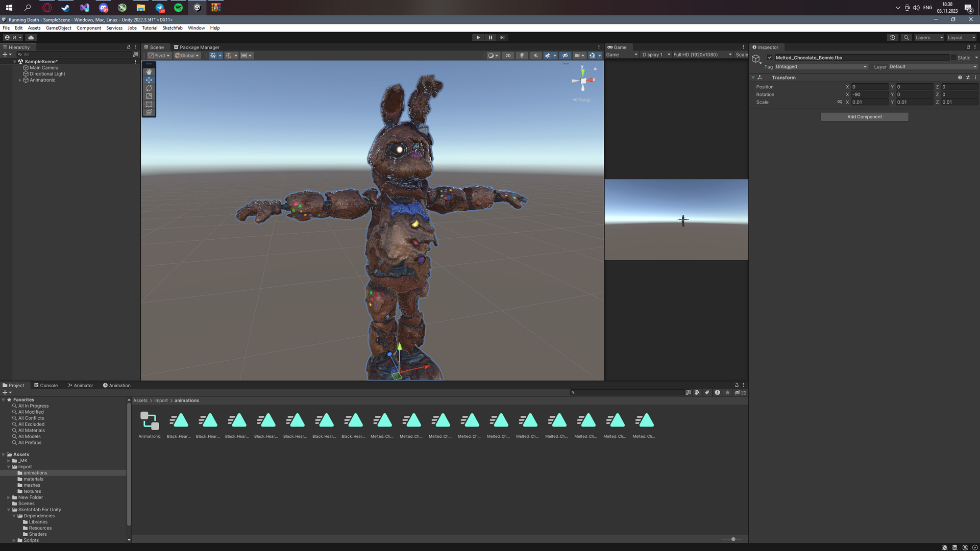Open the Display 1 dropdown in Game view
Image resolution: width=980 pixels, height=551 pixels.
coord(656,55)
